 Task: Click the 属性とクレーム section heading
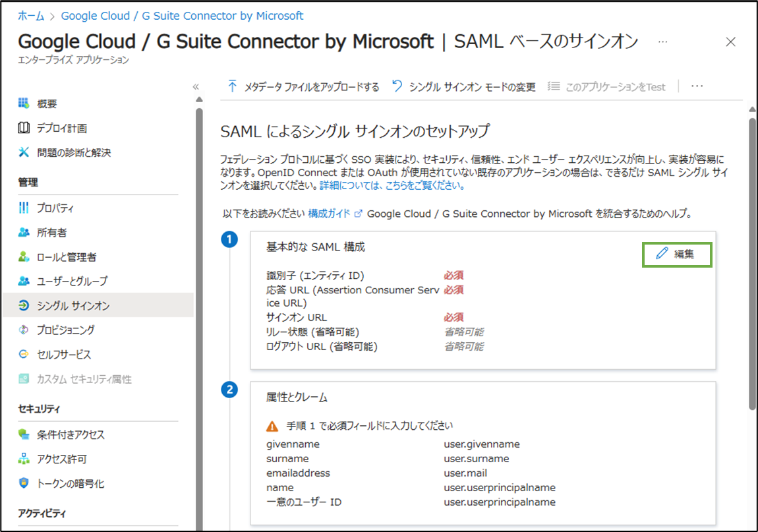(297, 397)
